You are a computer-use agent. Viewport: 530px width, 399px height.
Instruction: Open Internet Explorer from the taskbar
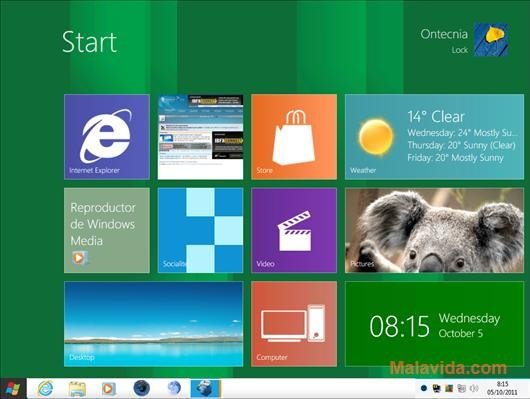coord(45,389)
